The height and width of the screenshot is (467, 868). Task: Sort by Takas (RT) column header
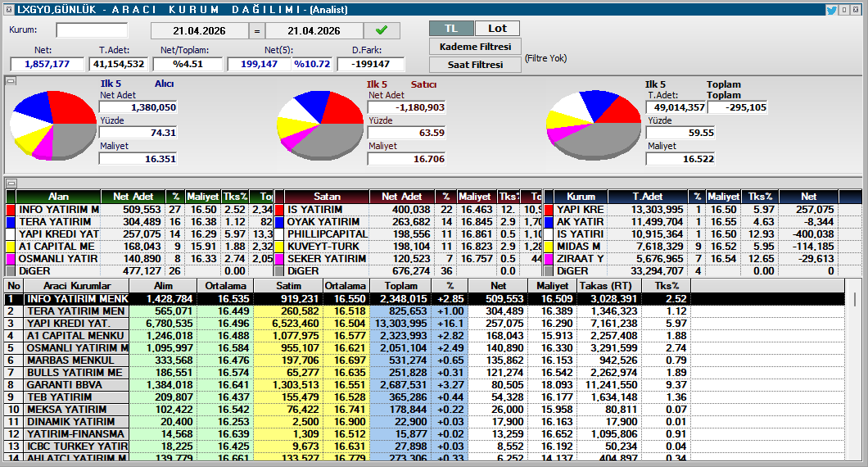pos(609,286)
